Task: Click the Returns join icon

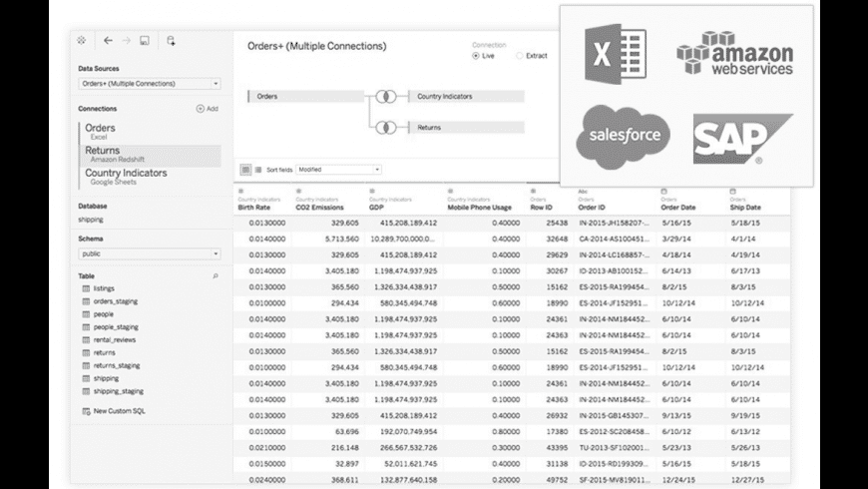Action: pyautogui.click(x=386, y=128)
